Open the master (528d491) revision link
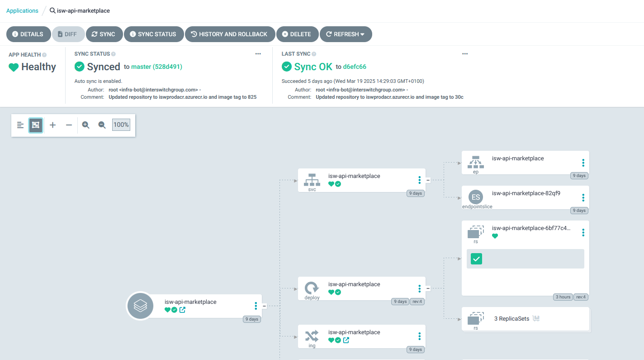 [x=156, y=67]
